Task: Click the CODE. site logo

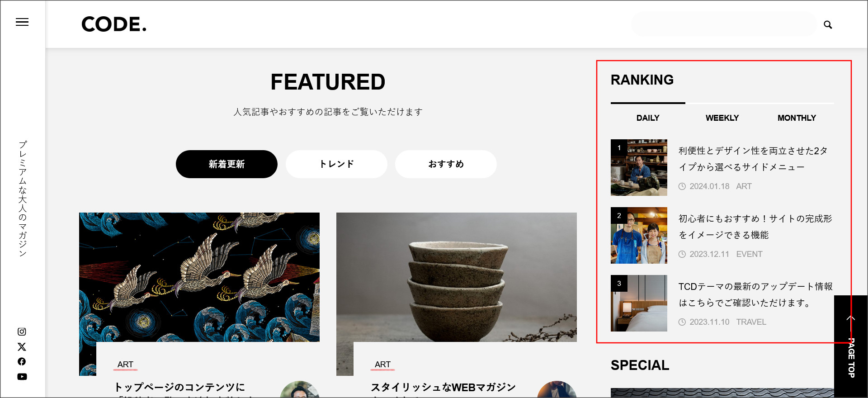Action: pos(114,24)
